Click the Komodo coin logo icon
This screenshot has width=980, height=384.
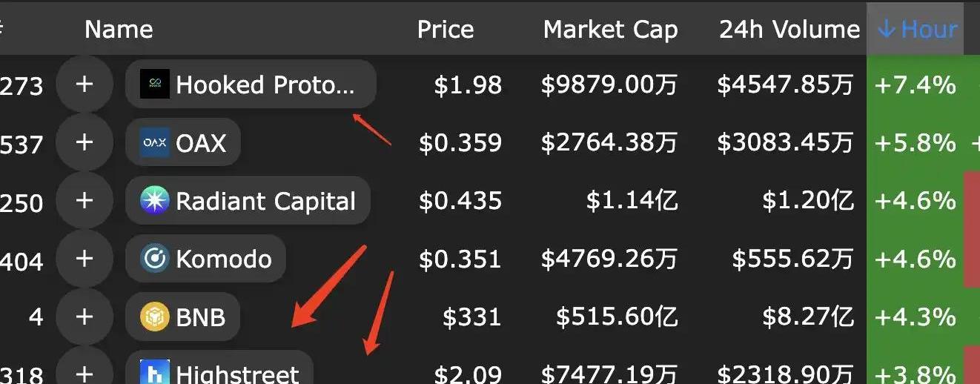(155, 259)
